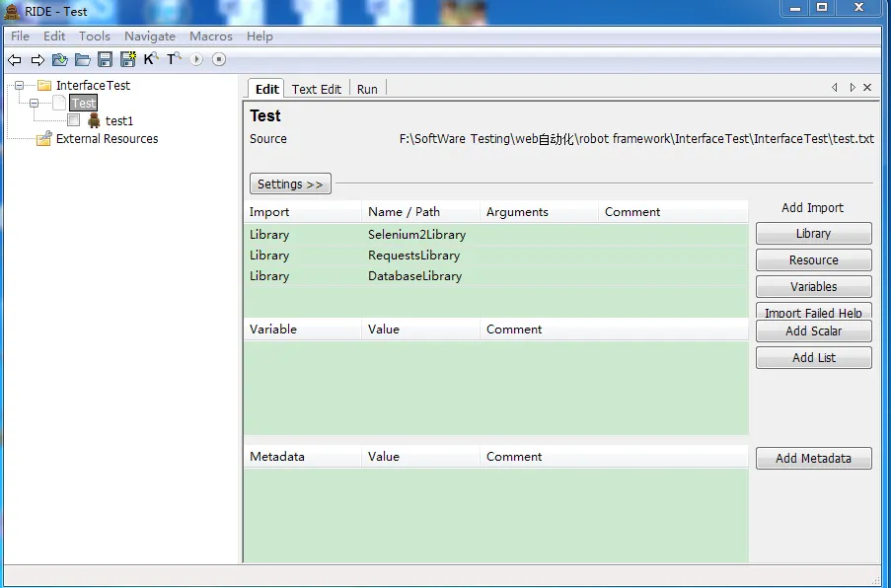Click the Import column header
Image resolution: width=891 pixels, height=588 pixels.
click(x=302, y=212)
